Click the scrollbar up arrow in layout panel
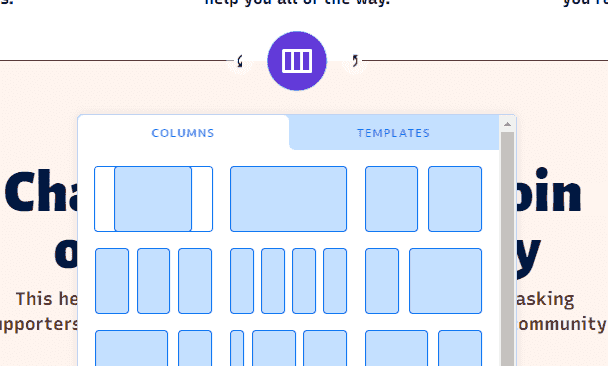The image size is (608, 366). (x=507, y=124)
